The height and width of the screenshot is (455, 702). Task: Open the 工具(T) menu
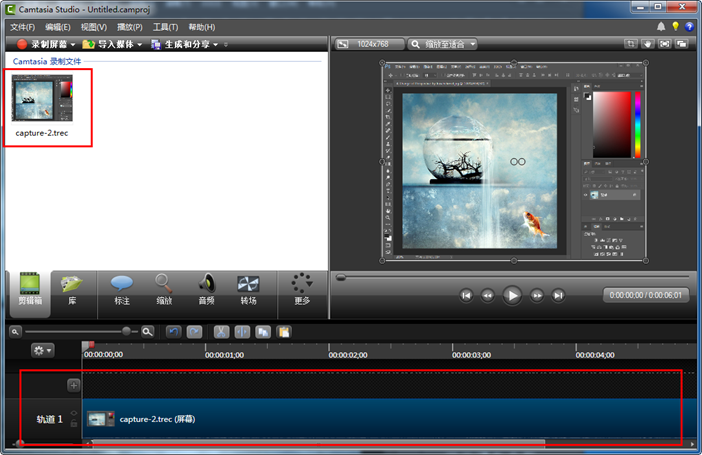click(x=165, y=26)
